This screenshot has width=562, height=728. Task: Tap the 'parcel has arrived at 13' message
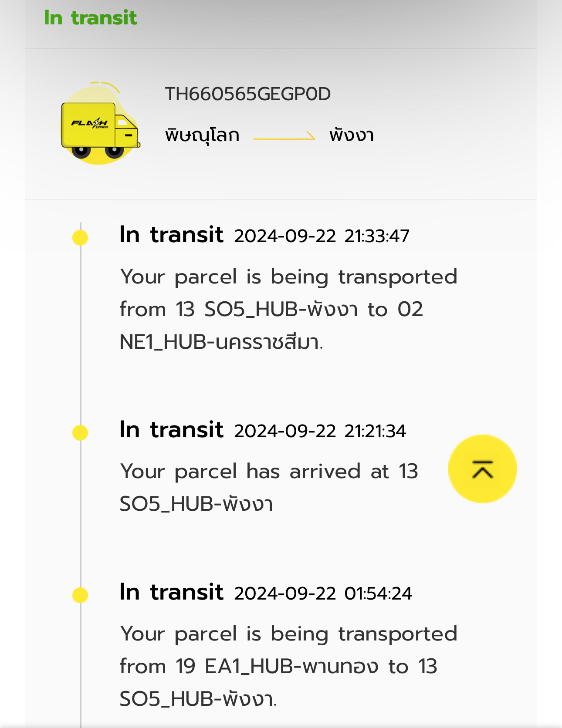(269, 488)
